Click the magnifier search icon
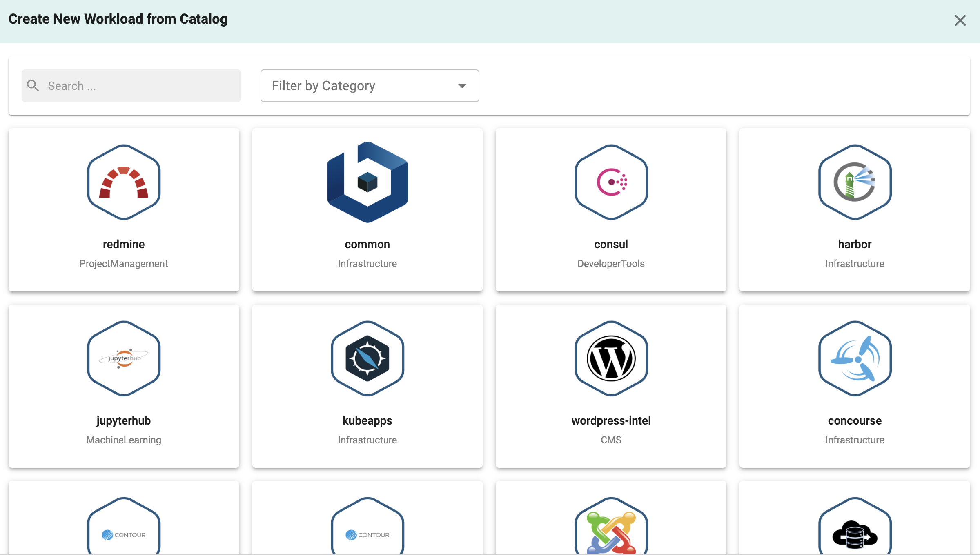 pyautogui.click(x=33, y=85)
